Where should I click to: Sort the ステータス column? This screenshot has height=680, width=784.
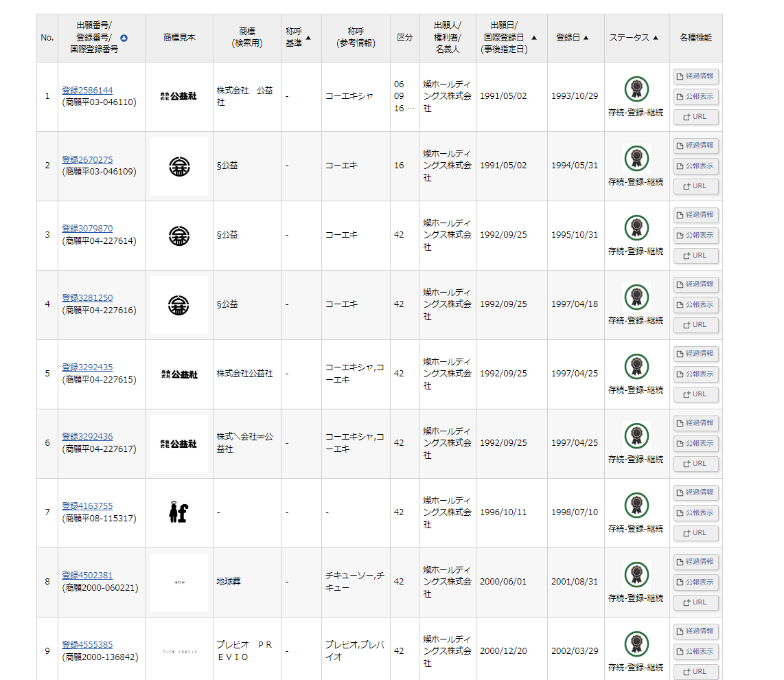pos(655,38)
